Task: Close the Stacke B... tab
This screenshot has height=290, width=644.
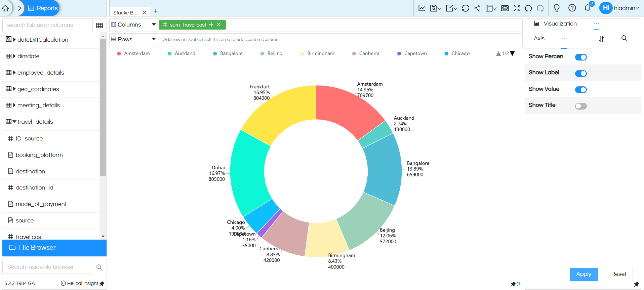Action: [x=144, y=12]
